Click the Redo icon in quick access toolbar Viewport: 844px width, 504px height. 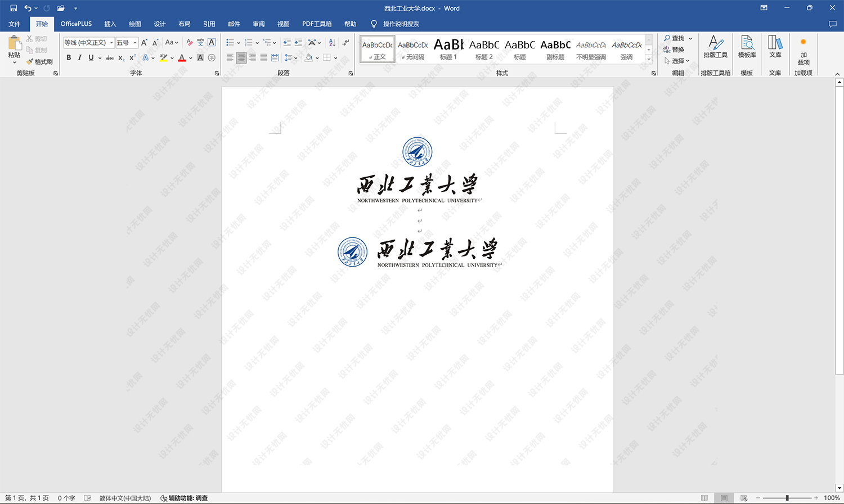47,8
